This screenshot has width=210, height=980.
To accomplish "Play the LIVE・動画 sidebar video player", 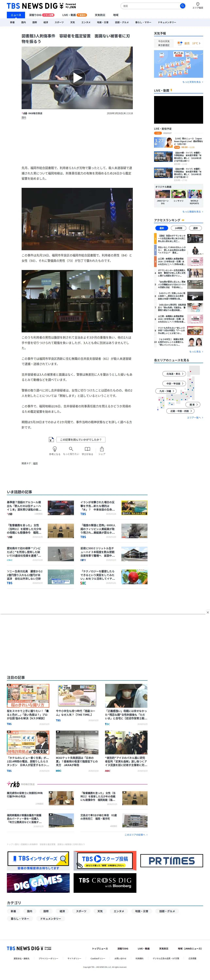I will point(178,110).
